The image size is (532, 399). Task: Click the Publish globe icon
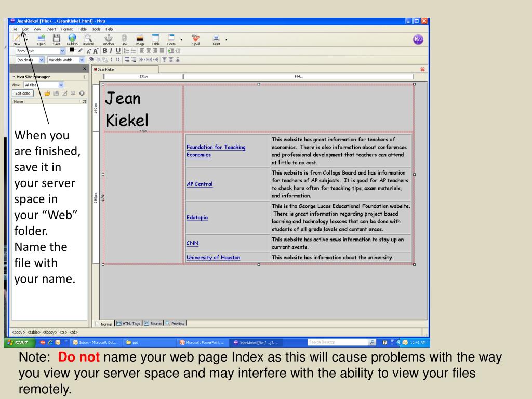coord(72,39)
